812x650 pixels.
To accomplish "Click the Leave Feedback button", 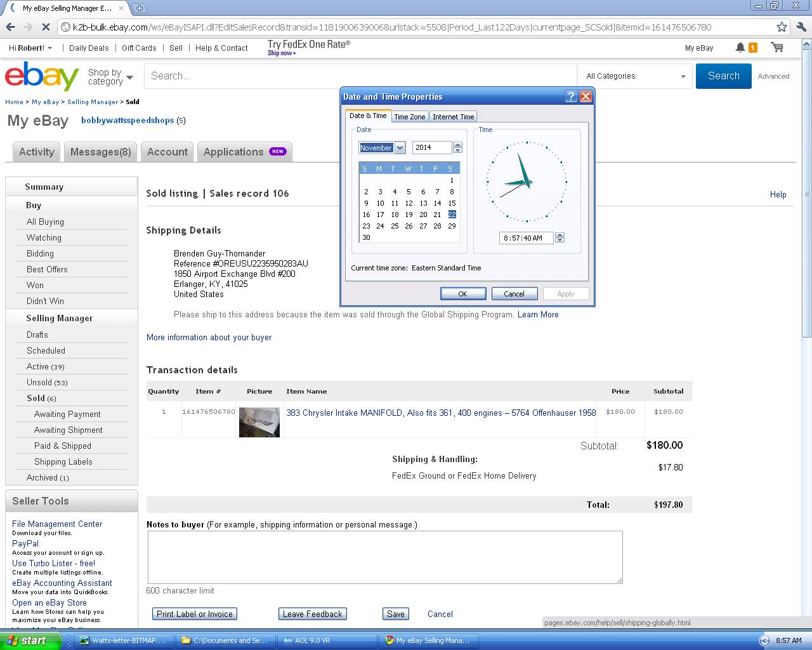I will click(313, 614).
